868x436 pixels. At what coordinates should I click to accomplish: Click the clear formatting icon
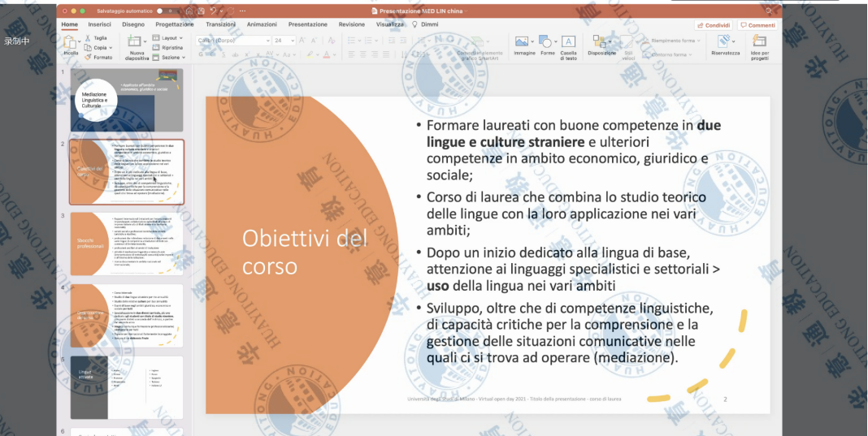331,41
